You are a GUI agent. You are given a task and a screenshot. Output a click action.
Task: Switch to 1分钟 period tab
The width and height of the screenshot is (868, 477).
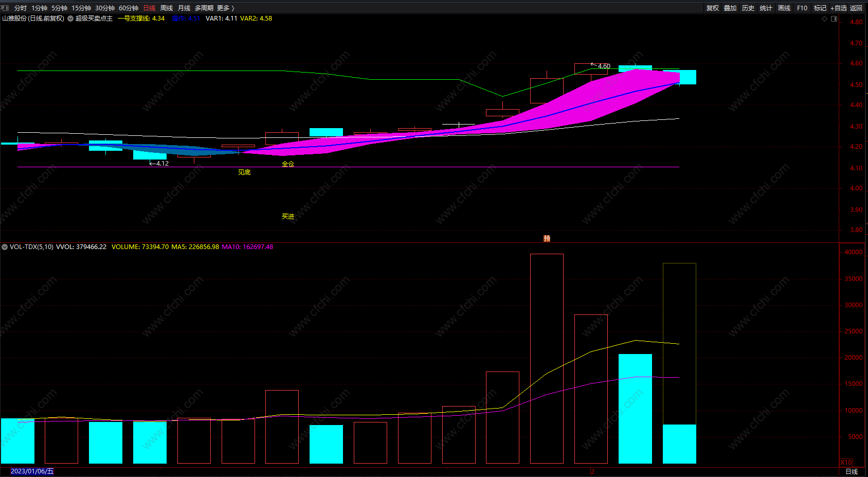click(x=39, y=8)
